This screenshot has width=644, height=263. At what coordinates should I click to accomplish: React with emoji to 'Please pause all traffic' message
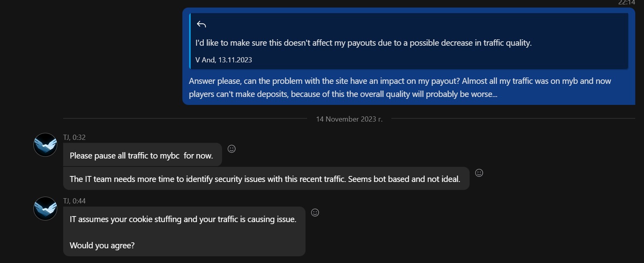click(232, 149)
